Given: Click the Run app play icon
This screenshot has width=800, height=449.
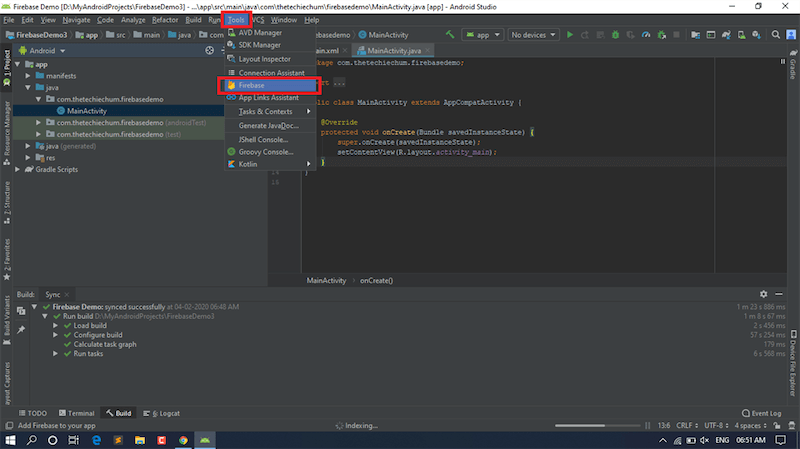Looking at the screenshot, I should point(570,35).
